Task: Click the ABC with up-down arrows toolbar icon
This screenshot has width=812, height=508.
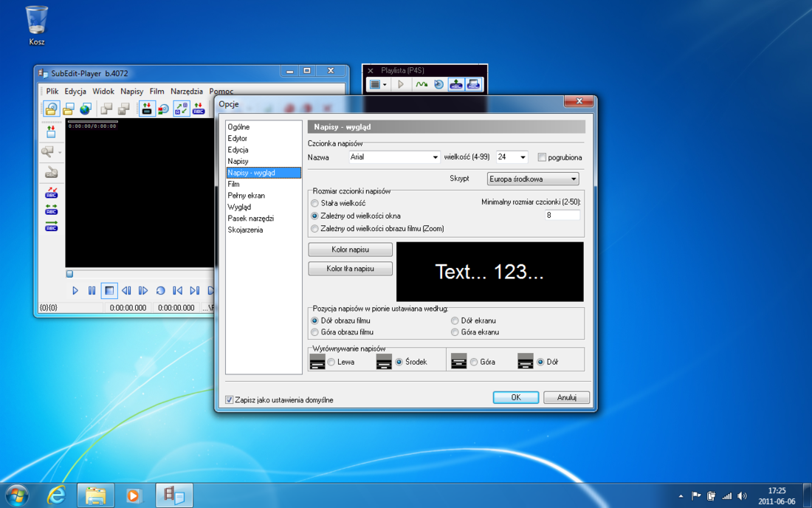Action: [x=199, y=109]
